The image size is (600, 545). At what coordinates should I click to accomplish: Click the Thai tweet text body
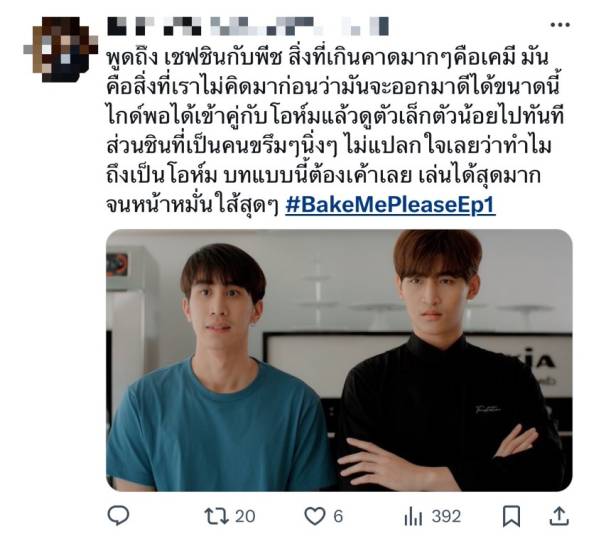tap(335, 132)
